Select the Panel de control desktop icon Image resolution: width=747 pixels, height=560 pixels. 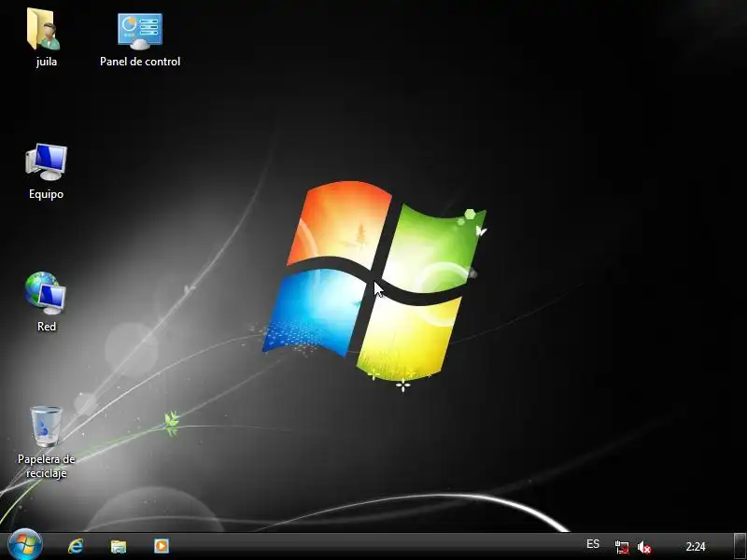click(x=140, y=31)
